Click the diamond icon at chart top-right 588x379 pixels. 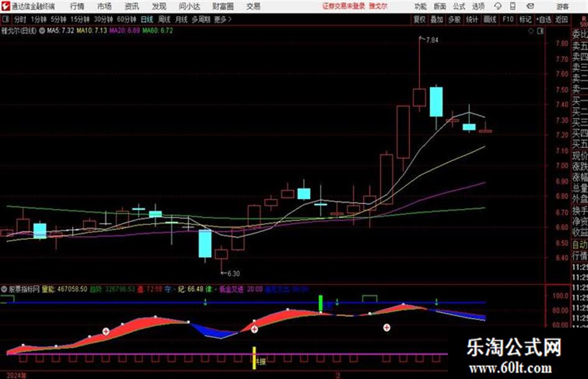pyautogui.click(x=531, y=31)
